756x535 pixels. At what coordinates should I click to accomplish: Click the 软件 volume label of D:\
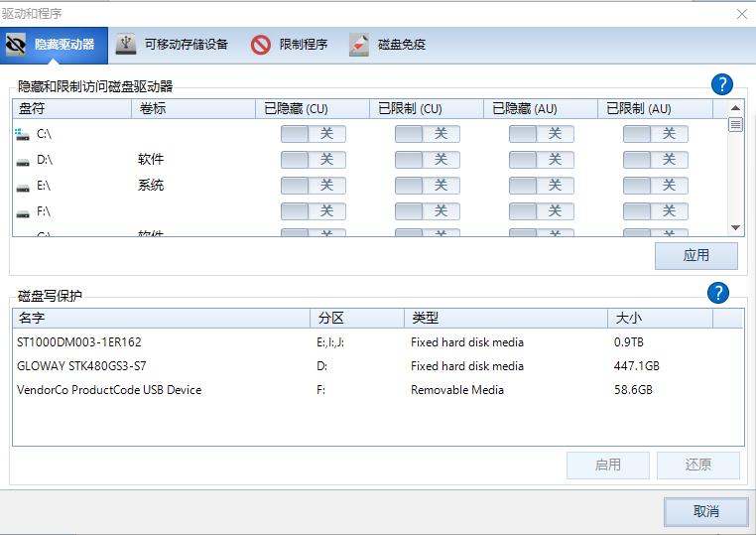pyautogui.click(x=151, y=159)
